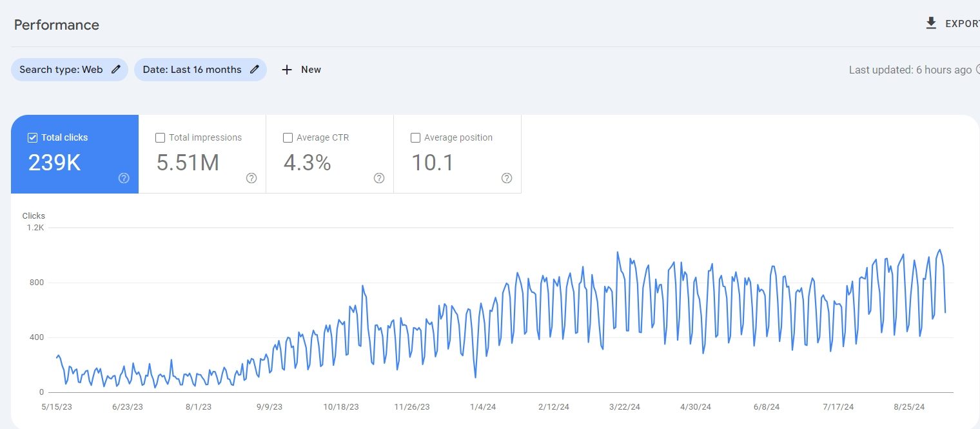Select the 4.3% CTR metric card
This screenshot has height=429, width=980.
(330, 154)
